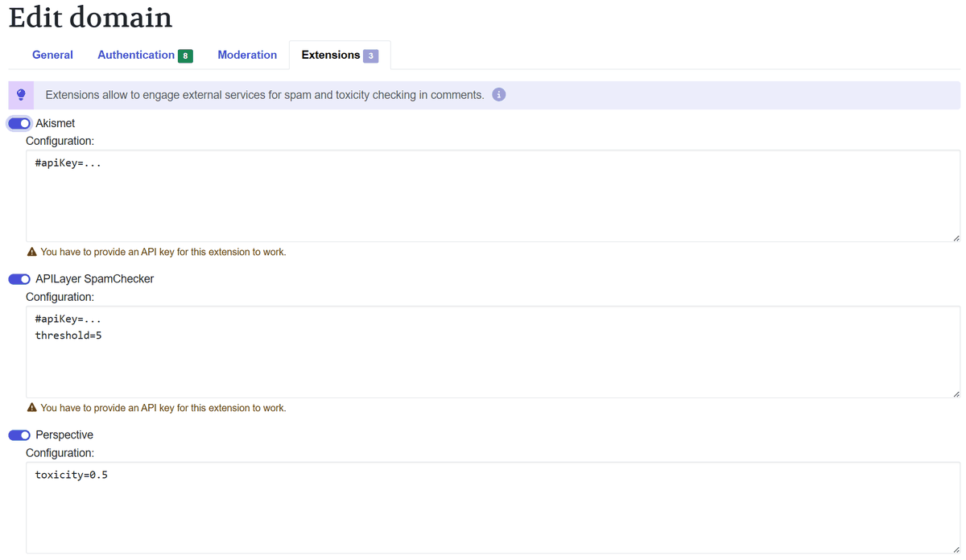Viewport: 966px width, 560px height.
Task: Disable the Akismet extension toggle
Action: point(19,123)
